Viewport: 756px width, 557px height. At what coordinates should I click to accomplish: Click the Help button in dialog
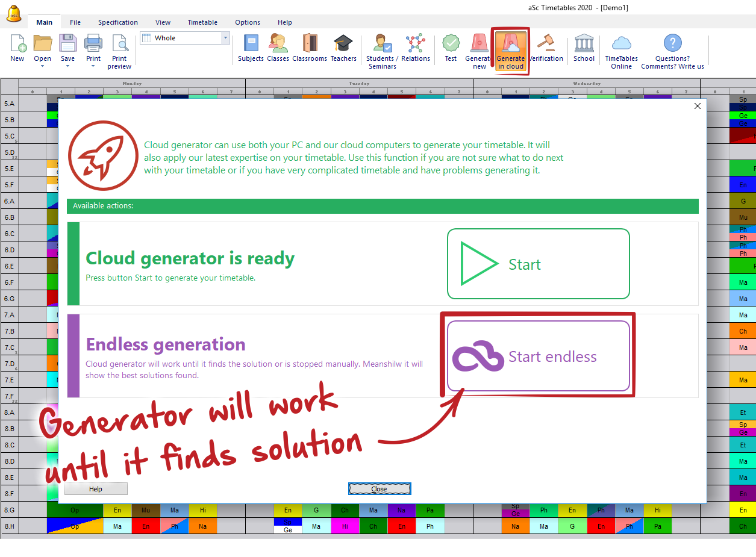[x=96, y=489]
